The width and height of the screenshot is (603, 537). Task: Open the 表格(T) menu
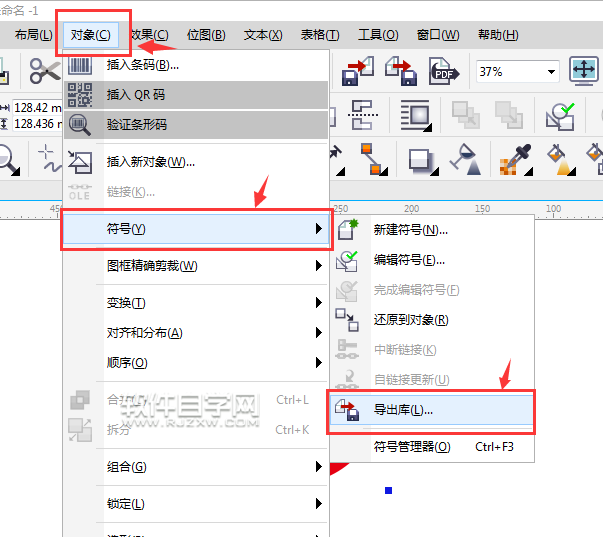pyautogui.click(x=320, y=35)
